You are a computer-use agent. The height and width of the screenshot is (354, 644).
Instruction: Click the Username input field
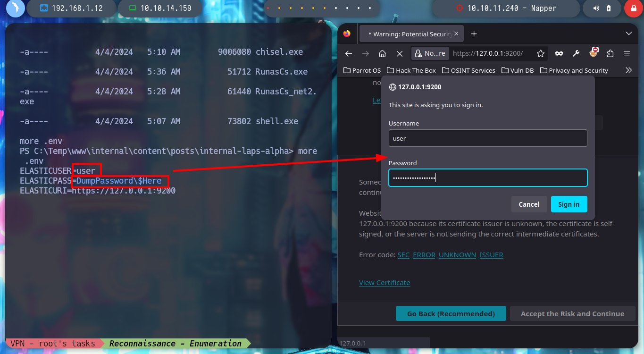tap(488, 138)
